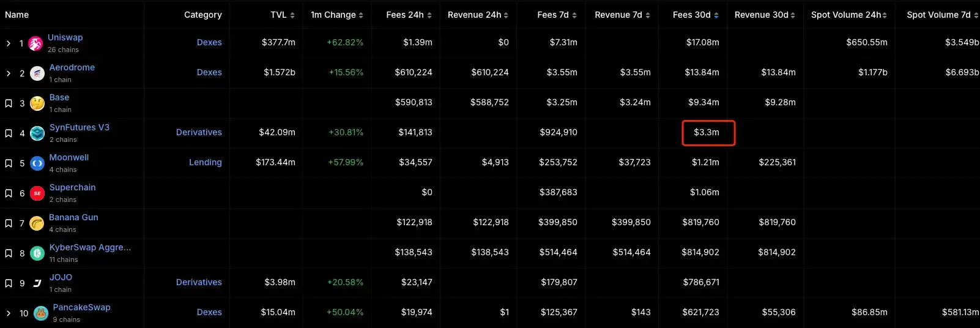
Task: Click the Aerodrome protocol logo icon
Action: click(x=37, y=73)
